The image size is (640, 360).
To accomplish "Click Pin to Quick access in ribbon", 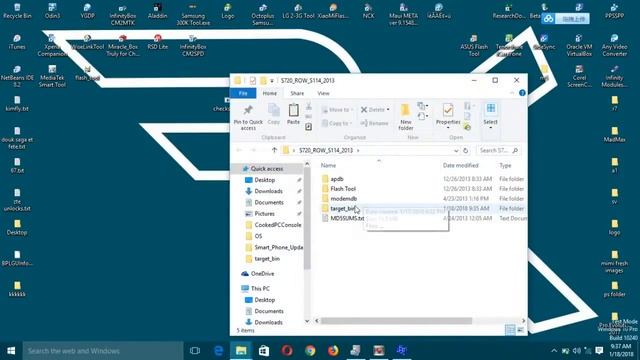I will click(248, 118).
